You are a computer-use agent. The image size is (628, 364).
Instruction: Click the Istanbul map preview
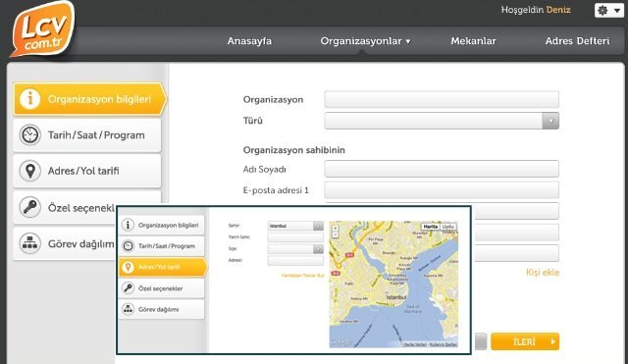393,285
